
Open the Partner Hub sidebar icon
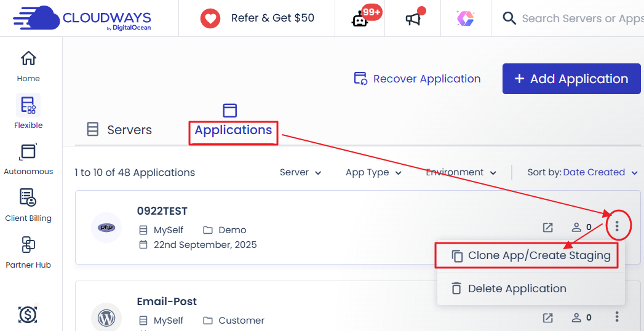click(28, 245)
